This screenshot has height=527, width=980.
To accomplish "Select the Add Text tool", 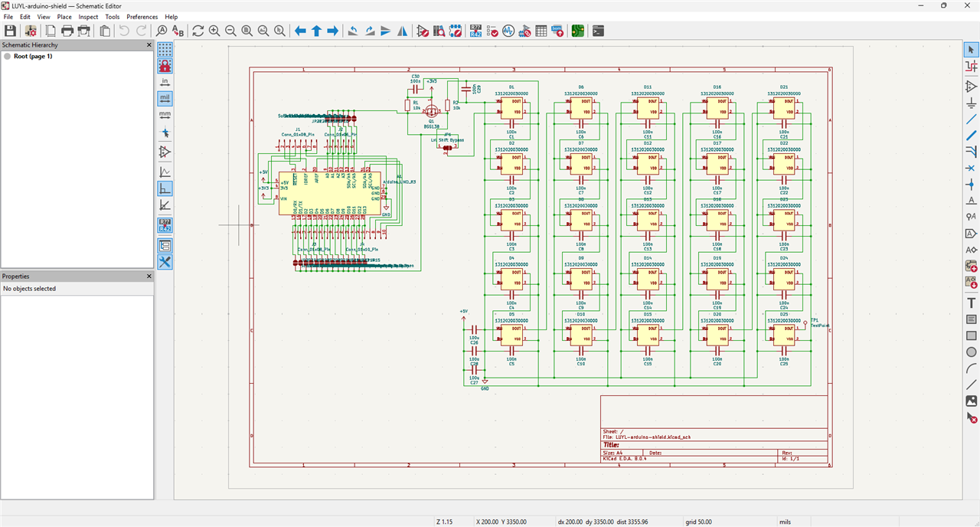I will 971,303.
